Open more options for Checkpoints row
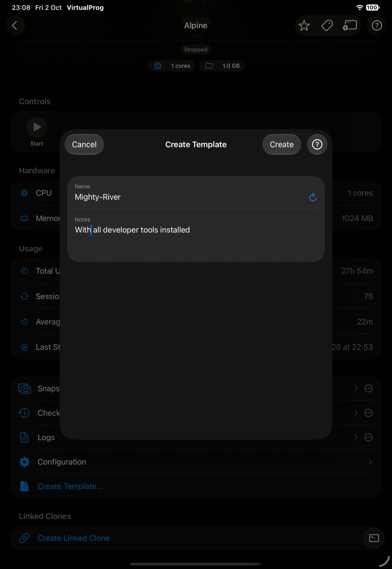 tap(368, 413)
